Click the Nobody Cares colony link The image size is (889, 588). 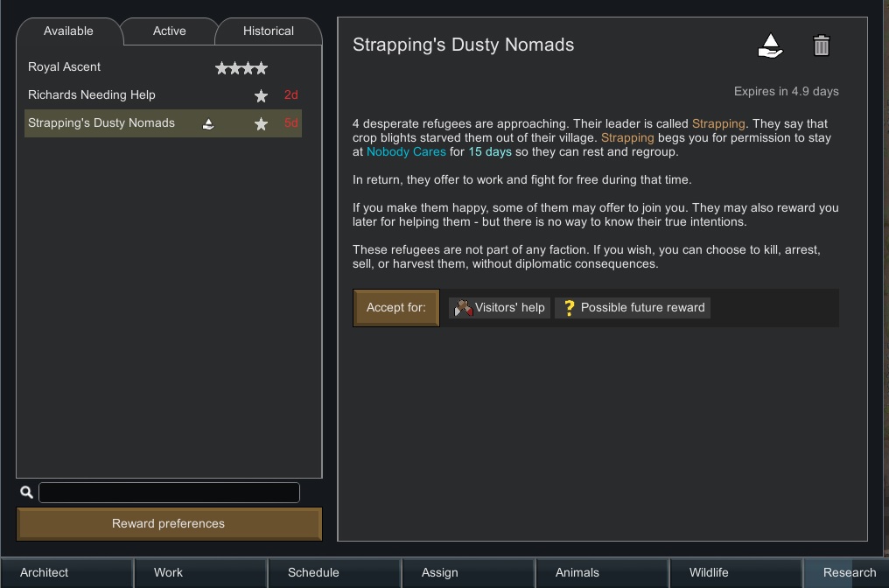coord(406,152)
